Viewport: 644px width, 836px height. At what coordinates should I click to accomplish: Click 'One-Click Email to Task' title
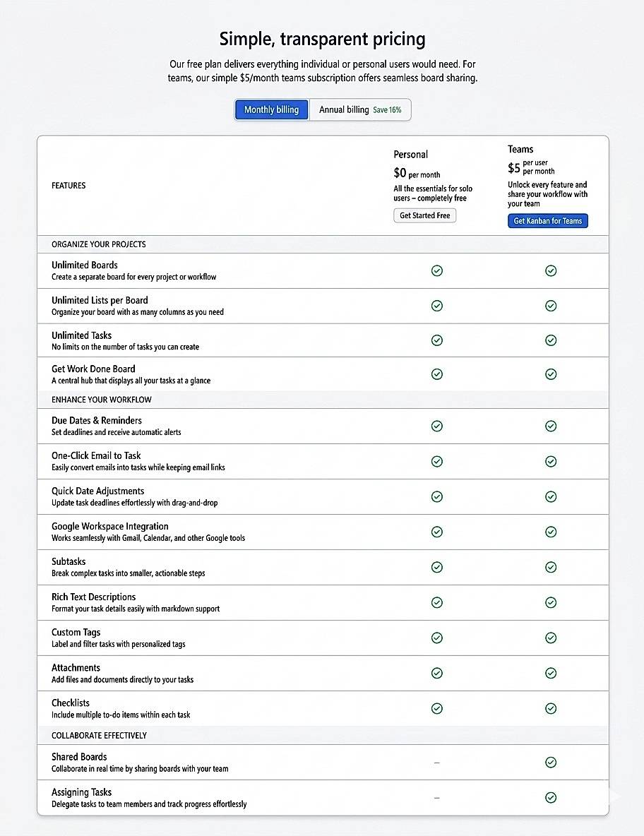coord(96,455)
